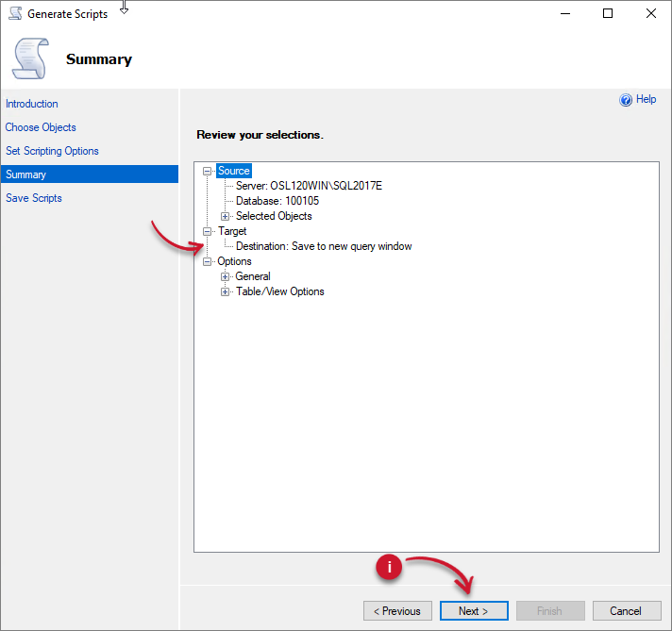Select the Summary step in sidebar
Viewport: 672px width, 631px height.
click(x=89, y=174)
